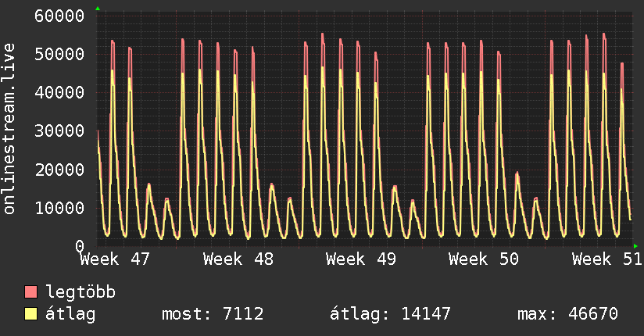Click the yellow átlag legend swatch
The height and width of the screenshot is (336, 644).
click(30, 314)
